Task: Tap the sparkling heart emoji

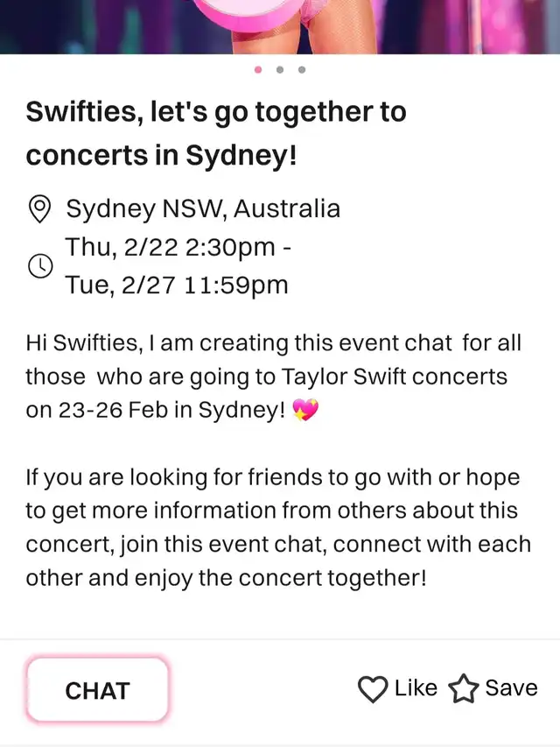Action: tap(305, 410)
